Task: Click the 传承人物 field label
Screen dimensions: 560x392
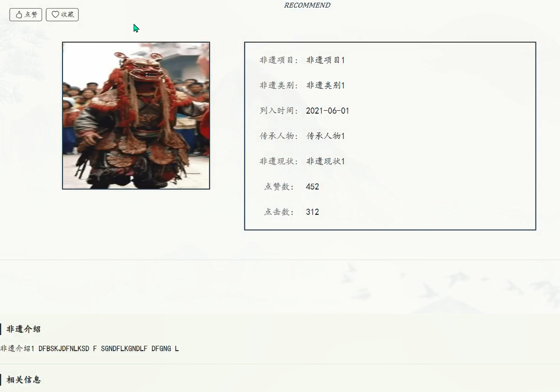Action: pyautogui.click(x=278, y=136)
